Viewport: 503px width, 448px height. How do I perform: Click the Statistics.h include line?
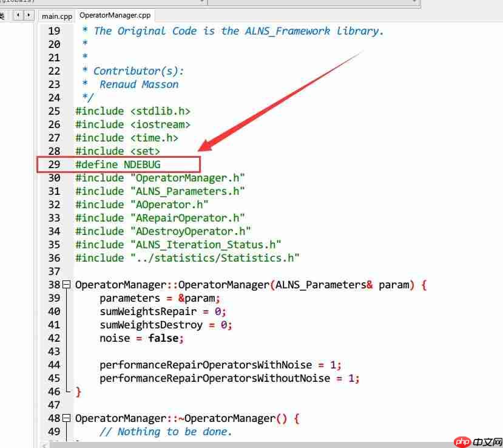coord(187,258)
